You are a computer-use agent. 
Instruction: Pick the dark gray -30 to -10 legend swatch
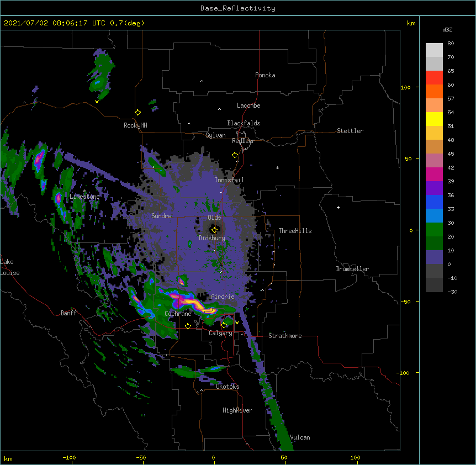434,285
